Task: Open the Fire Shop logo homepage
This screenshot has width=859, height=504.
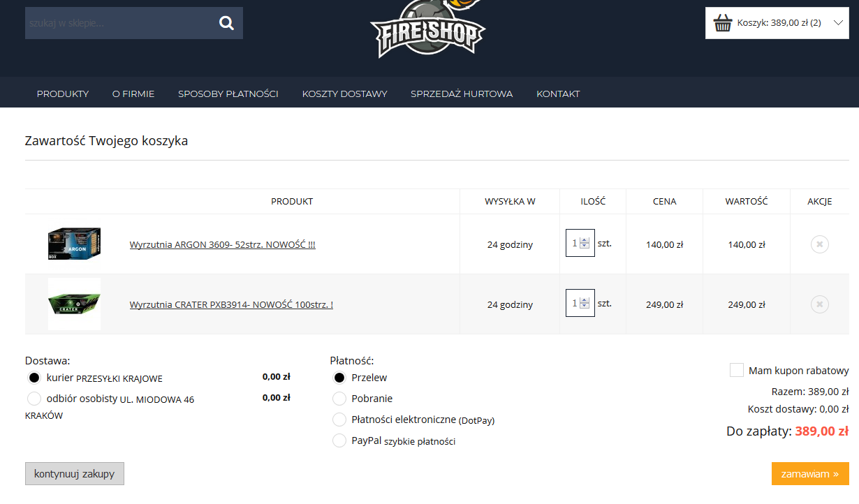Action: (428, 29)
